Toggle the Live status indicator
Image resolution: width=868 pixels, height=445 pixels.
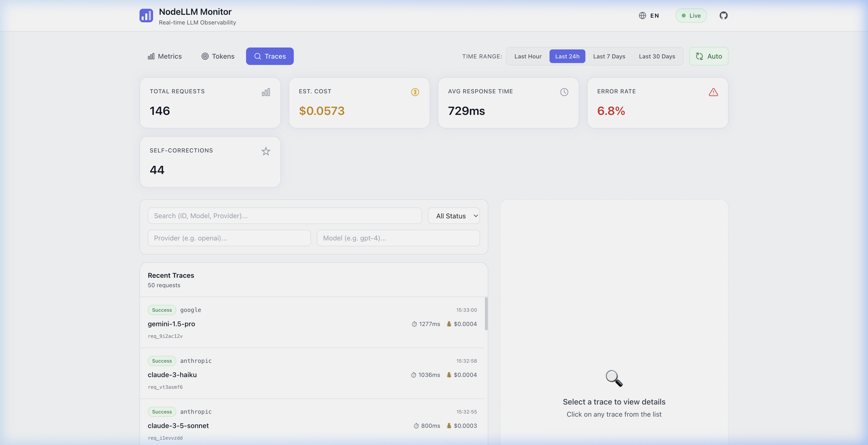(691, 16)
